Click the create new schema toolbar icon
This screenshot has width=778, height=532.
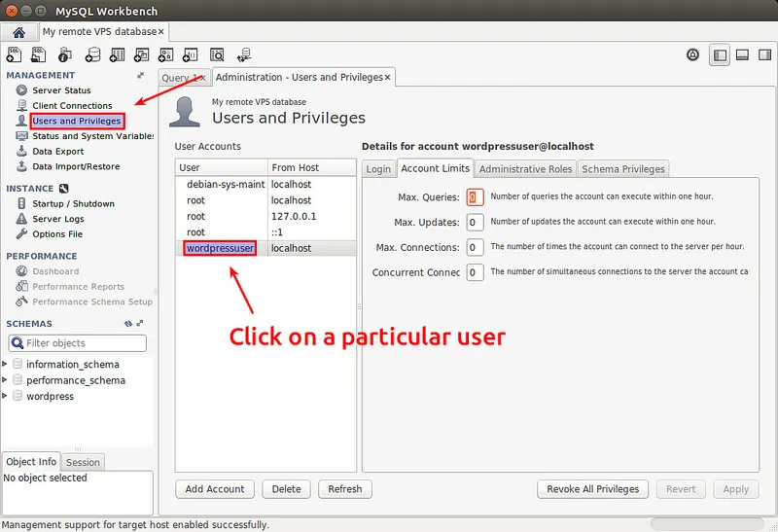(93, 54)
